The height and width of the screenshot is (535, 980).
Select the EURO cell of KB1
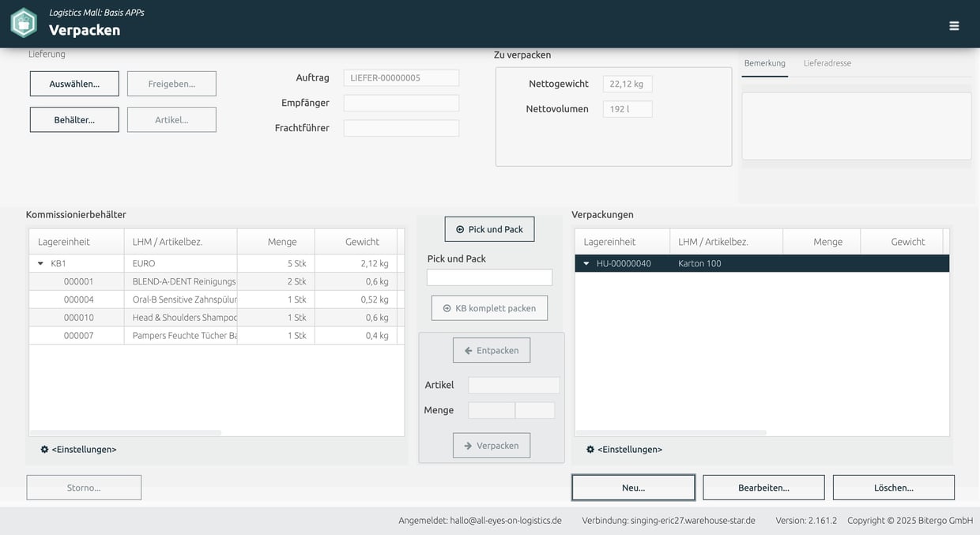tap(180, 264)
